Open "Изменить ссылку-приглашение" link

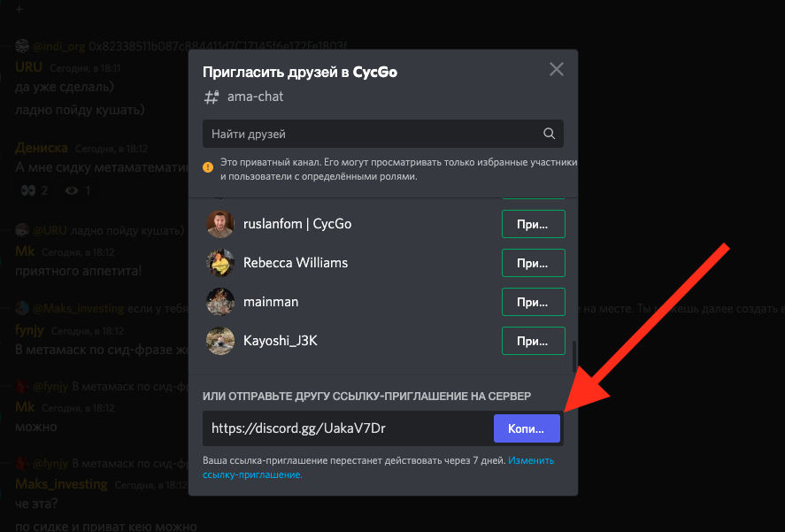(531, 460)
